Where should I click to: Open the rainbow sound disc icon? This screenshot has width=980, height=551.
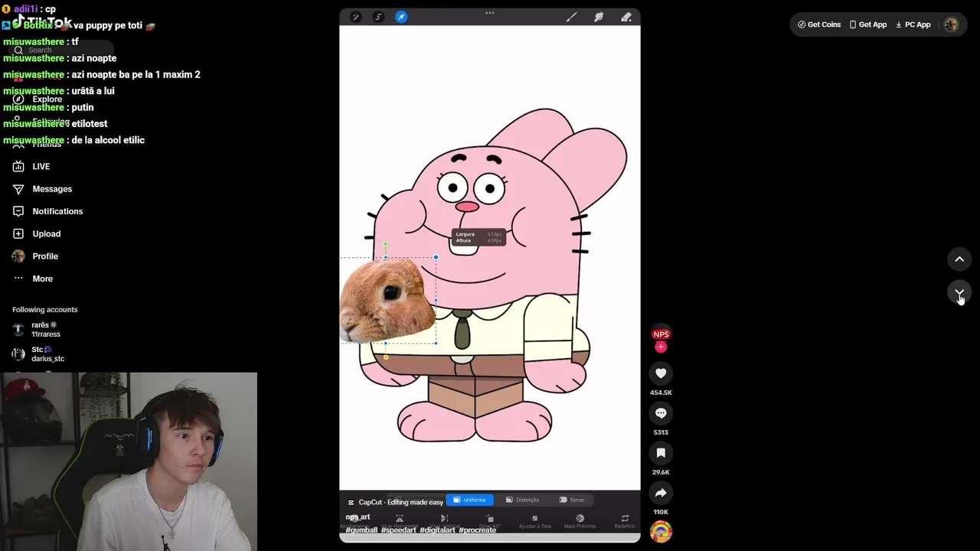click(x=661, y=531)
